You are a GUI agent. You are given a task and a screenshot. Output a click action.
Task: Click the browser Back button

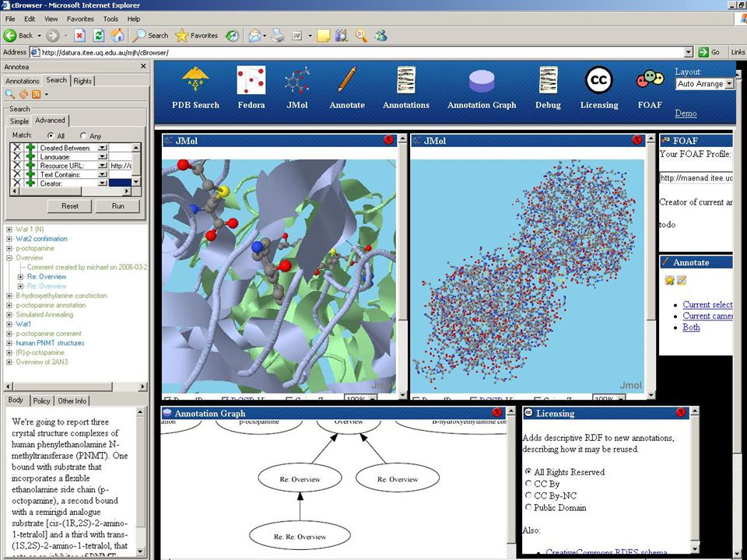(18, 35)
